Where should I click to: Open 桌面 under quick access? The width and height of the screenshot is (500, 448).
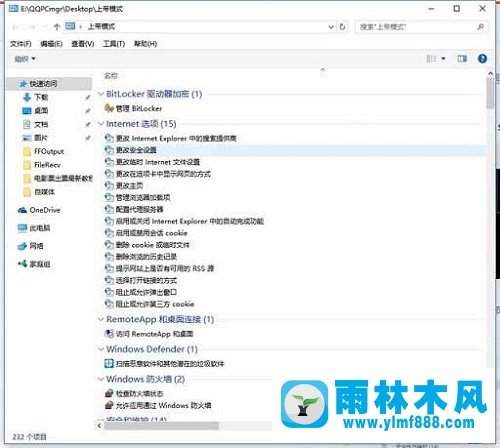click(x=35, y=111)
